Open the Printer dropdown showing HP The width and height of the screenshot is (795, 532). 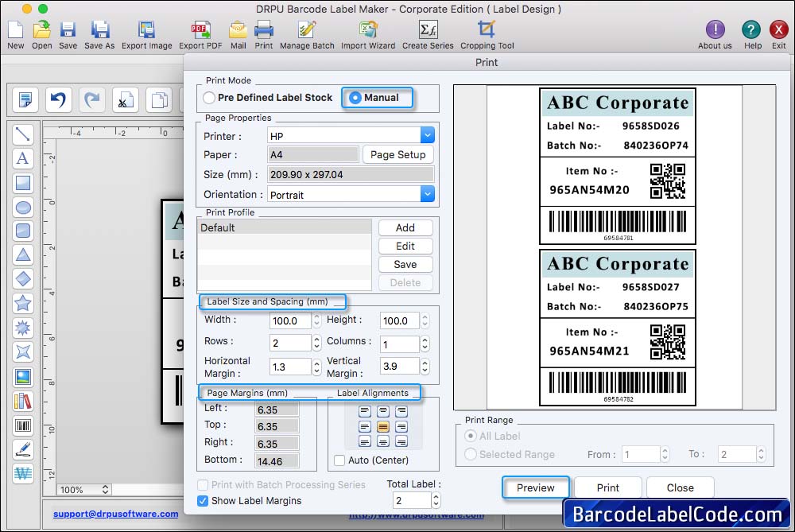click(428, 134)
